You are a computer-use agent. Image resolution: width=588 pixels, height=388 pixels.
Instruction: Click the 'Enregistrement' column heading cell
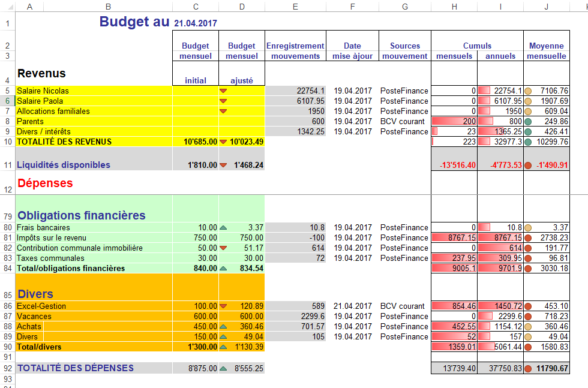[x=295, y=41]
